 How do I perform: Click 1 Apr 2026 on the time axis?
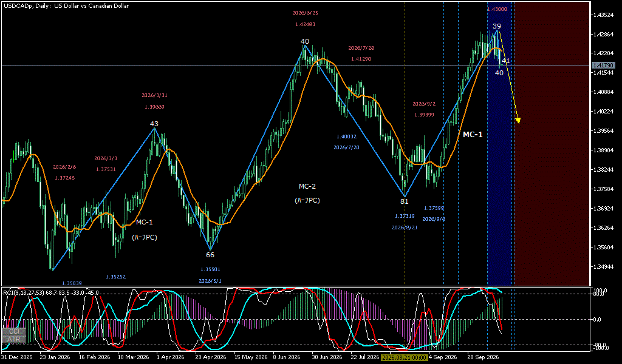pyautogui.click(x=171, y=357)
